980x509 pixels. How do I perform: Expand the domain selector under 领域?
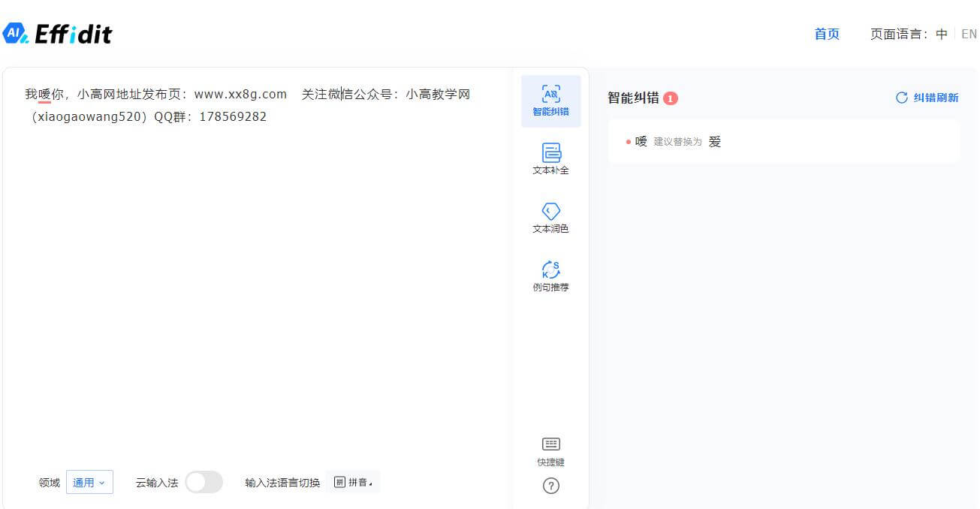click(x=89, y=481)
